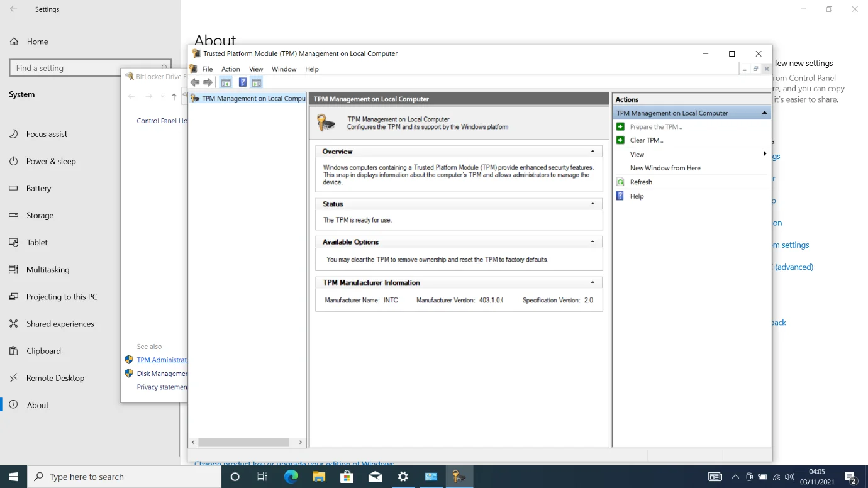Open the News and interests taskbar widget
Screen dimensions: 868x488
click(x=715, y=477)
